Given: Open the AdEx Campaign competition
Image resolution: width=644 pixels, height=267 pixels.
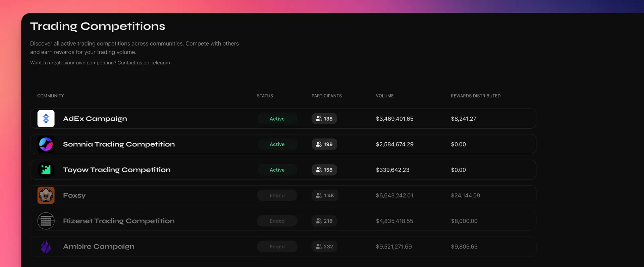Looking at the screenshot, I should (x=283, y=119).
